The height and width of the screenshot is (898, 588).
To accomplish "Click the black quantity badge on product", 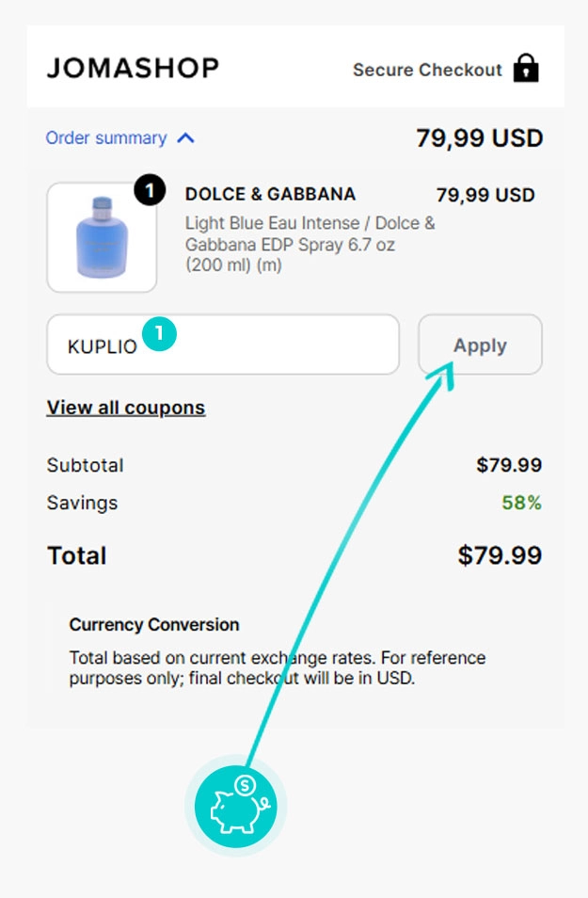I will [x=150, y=190].
